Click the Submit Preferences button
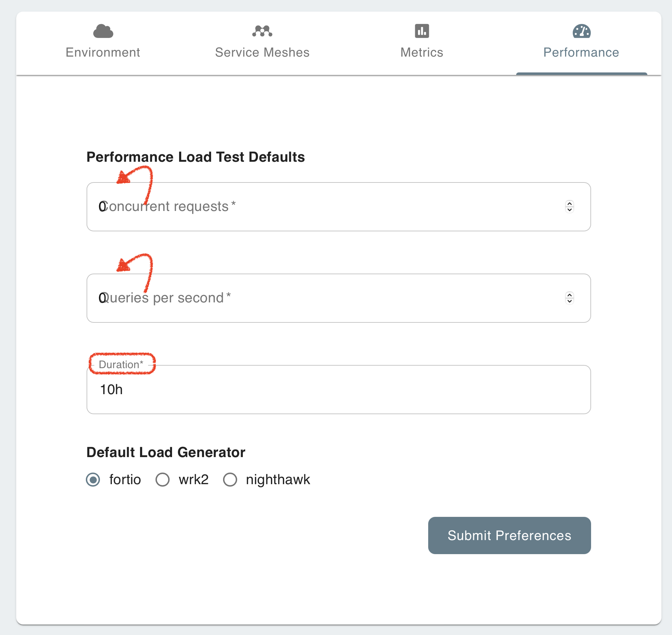Viewport: 672px width, 635px height. click(x=508, y=535)
